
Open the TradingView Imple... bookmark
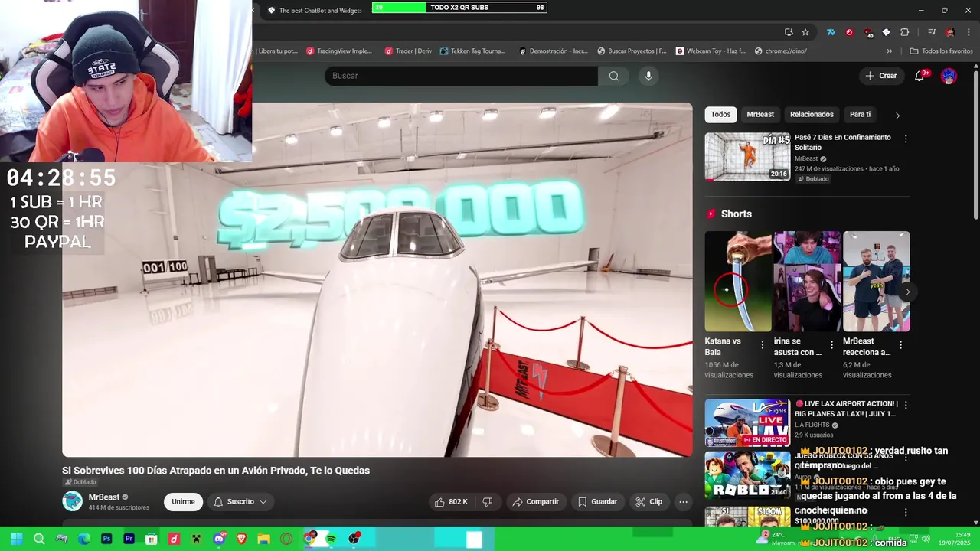[x=339, y=51]
